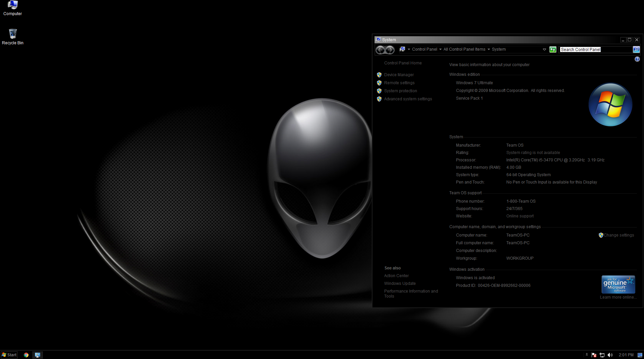Viewport: 644px width, 359px height.
Task: Click the 24/7/365 support hours value
Action: coord(514,209)
